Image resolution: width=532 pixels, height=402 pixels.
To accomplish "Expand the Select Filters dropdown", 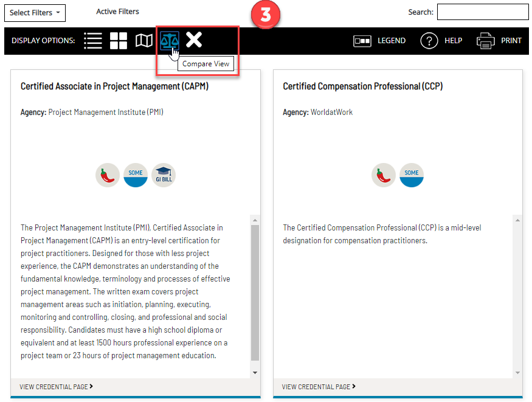I will pyautogui.click(x=35, y=13).
